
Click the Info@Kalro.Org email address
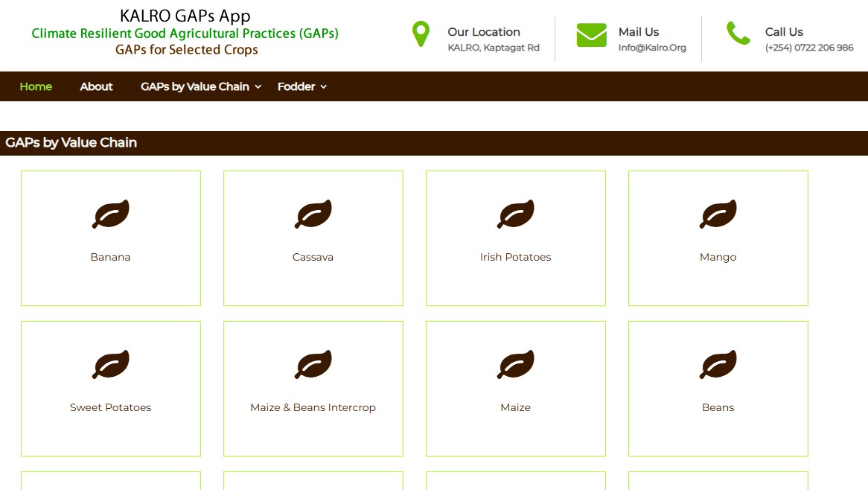click(x=652, y=48)
